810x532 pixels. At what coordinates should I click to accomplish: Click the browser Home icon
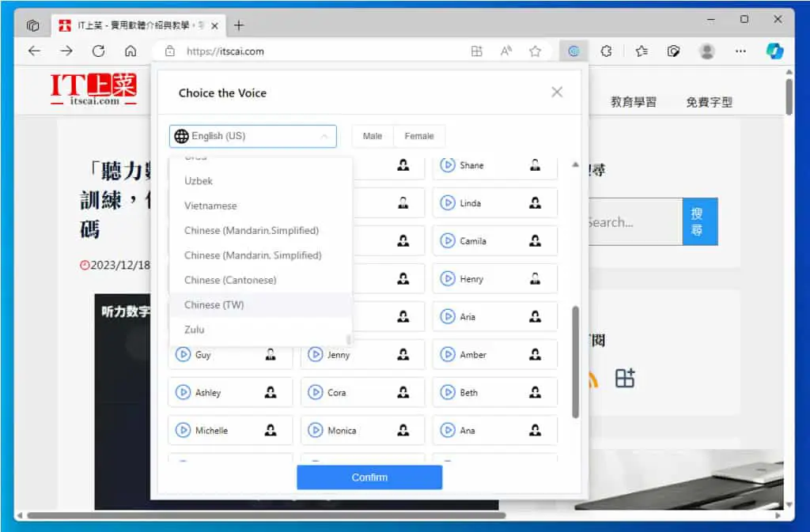131,51
